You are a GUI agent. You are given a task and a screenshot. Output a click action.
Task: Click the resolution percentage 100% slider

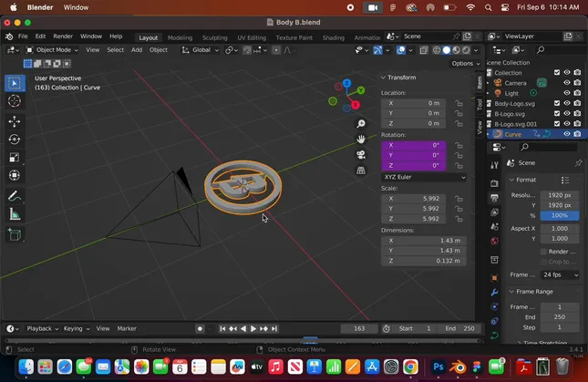tap(560, 215)
